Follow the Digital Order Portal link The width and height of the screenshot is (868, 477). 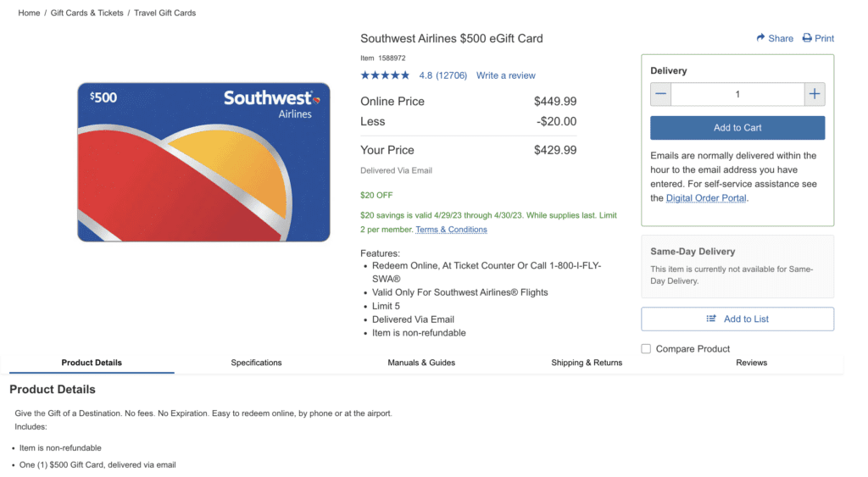(x=706, y=198)
